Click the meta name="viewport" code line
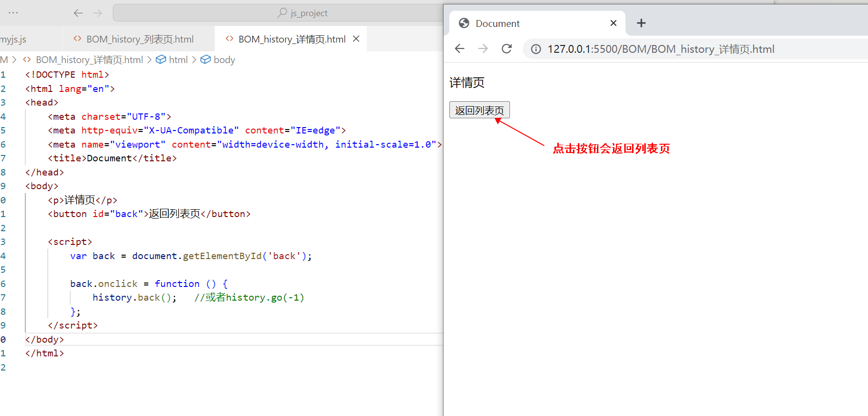 click(245, 144)
